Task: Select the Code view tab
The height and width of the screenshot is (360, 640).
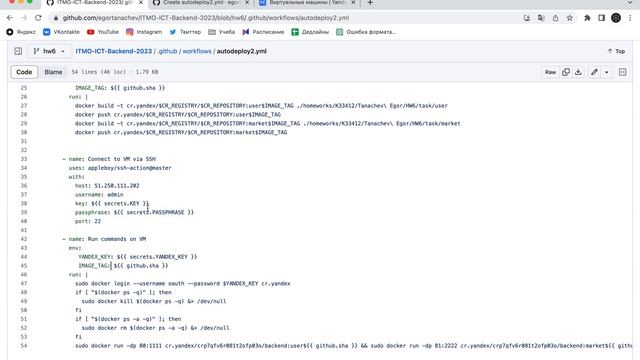Action: [x=24, y=72]
